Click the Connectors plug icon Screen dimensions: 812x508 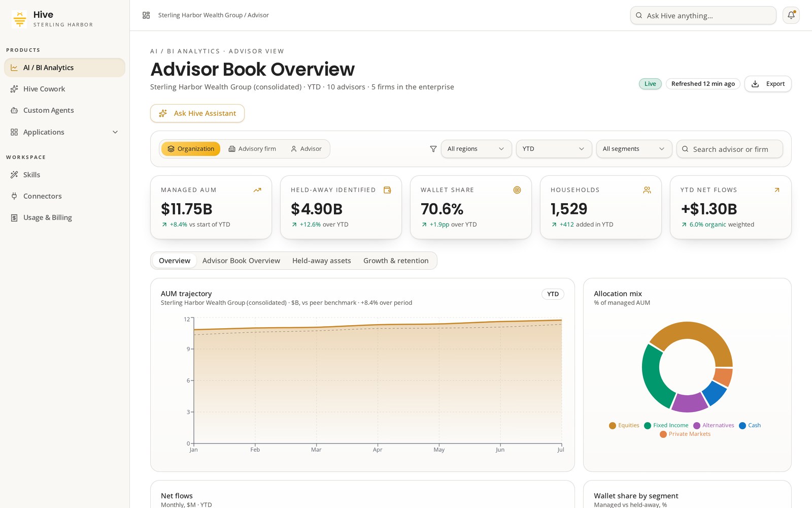click(x=14, y=196)
